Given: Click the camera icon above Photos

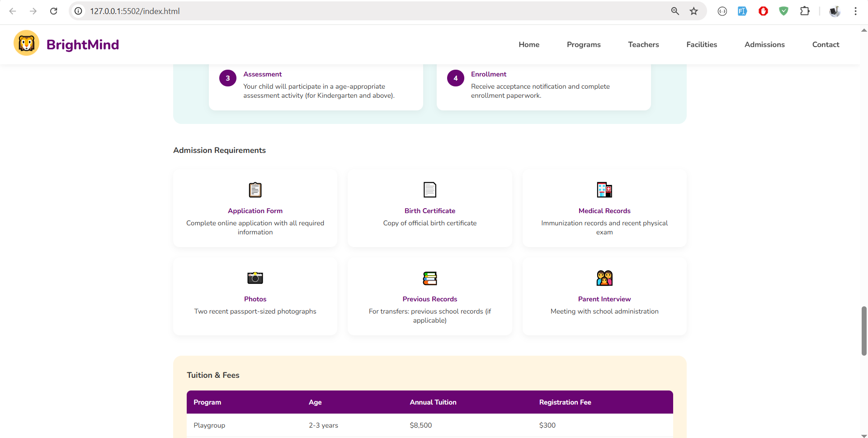Looking at the screenshot, I should [x=255, y=278].
